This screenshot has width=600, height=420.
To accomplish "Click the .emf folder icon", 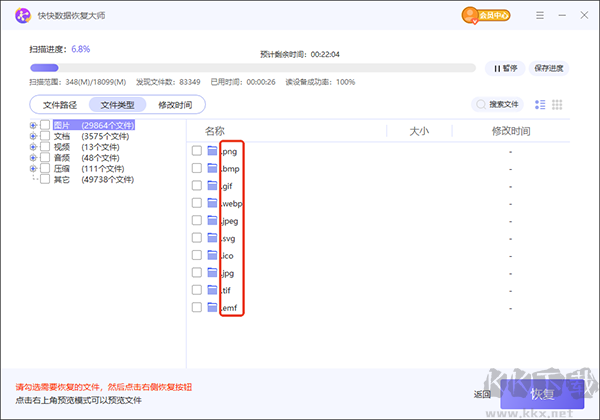I will (212, 307).
